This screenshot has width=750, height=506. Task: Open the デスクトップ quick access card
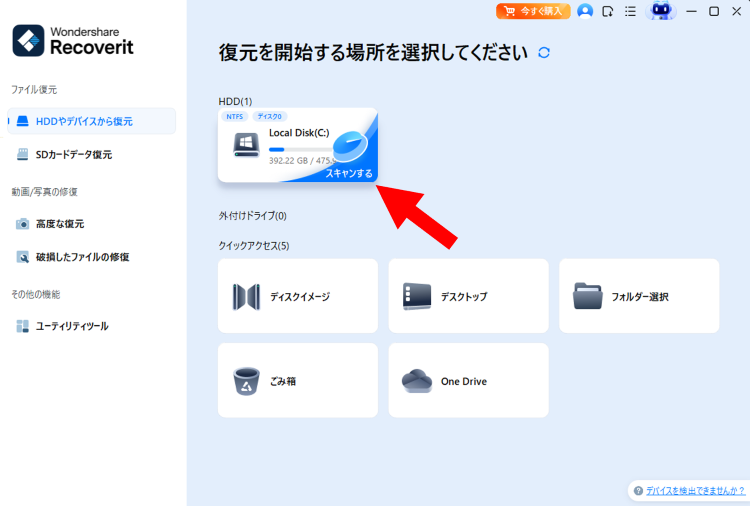[x=468, y=296]
